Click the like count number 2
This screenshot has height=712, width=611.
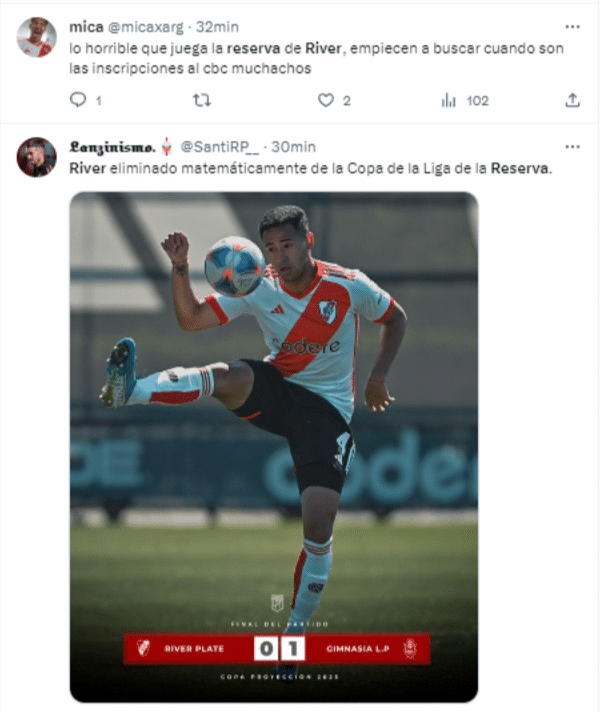(346, 101)
